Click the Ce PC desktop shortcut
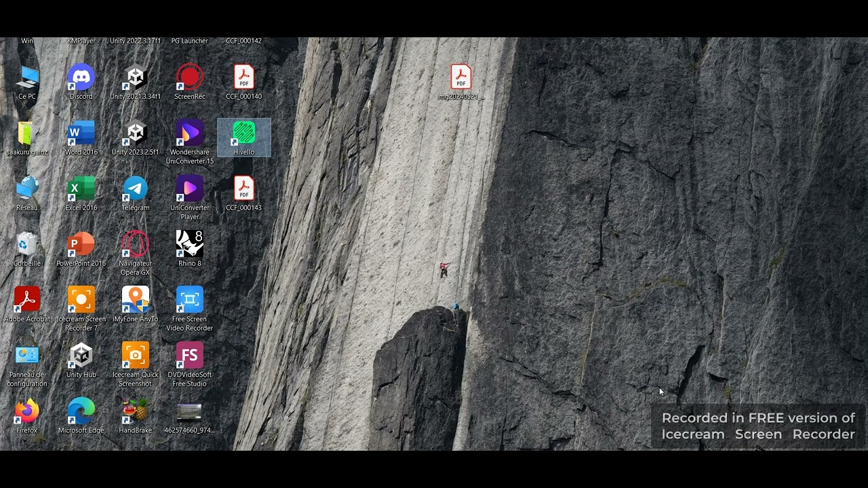This screenshot has height=488, width=868. pyautogui.click(x=27, y=78)
